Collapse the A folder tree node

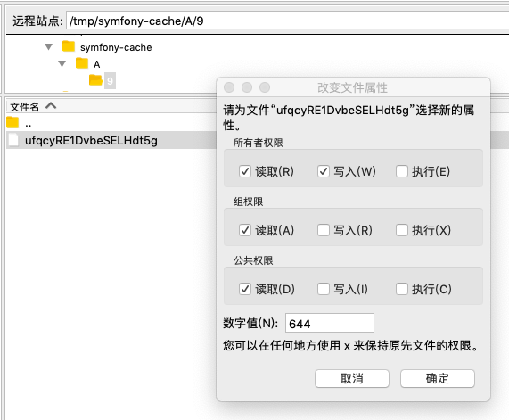point(62,63)
